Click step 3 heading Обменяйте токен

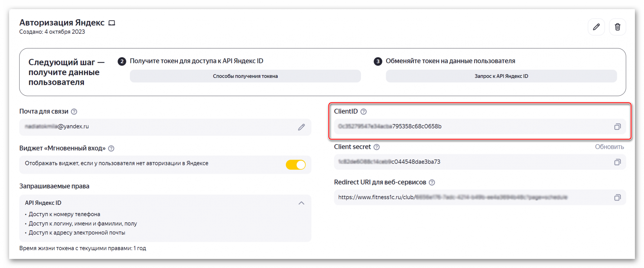point(450,61)
